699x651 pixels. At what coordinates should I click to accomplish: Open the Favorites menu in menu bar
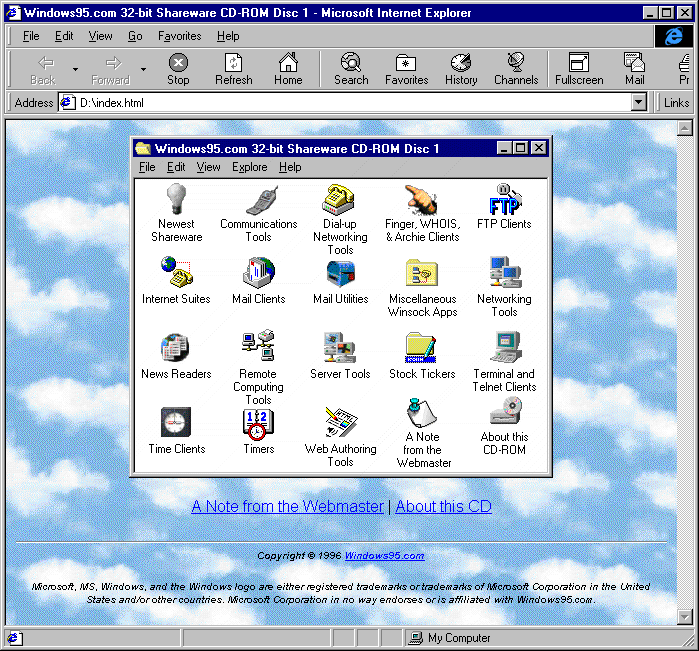[x=180, y=36]
